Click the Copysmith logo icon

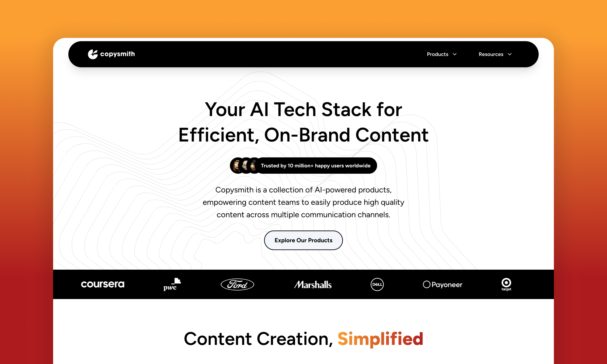click(x=91, y=54)
